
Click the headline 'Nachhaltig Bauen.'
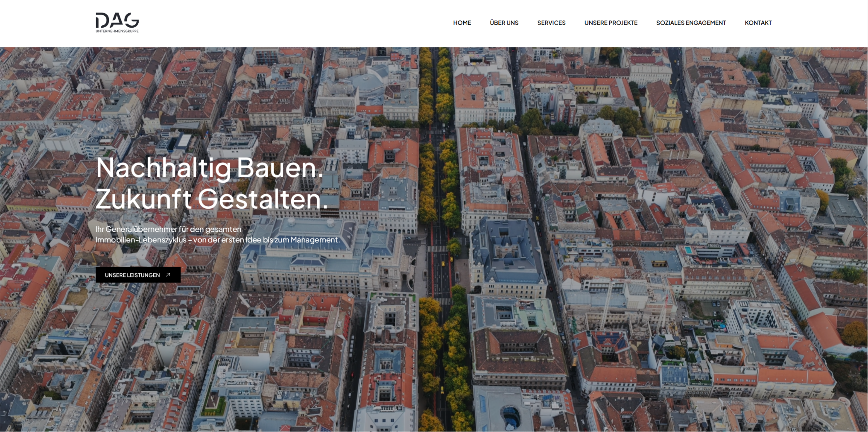210,167
